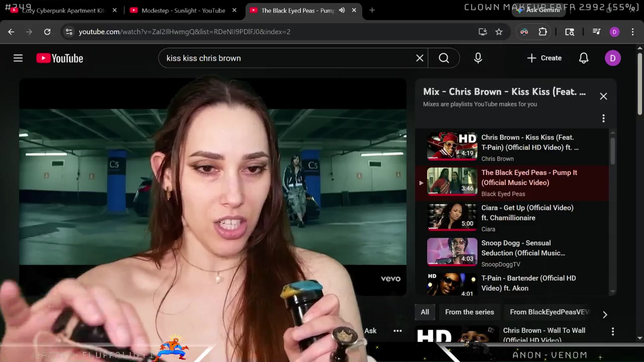Screen dimensions: 644x362
Task: Click the Ciara Get Up thumbnail
Action: pos(452,217)
